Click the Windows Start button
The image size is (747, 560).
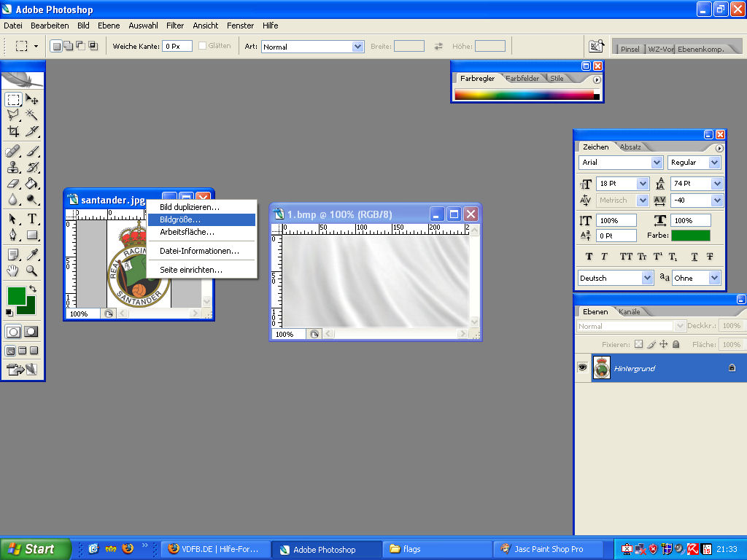pos(36,549)
